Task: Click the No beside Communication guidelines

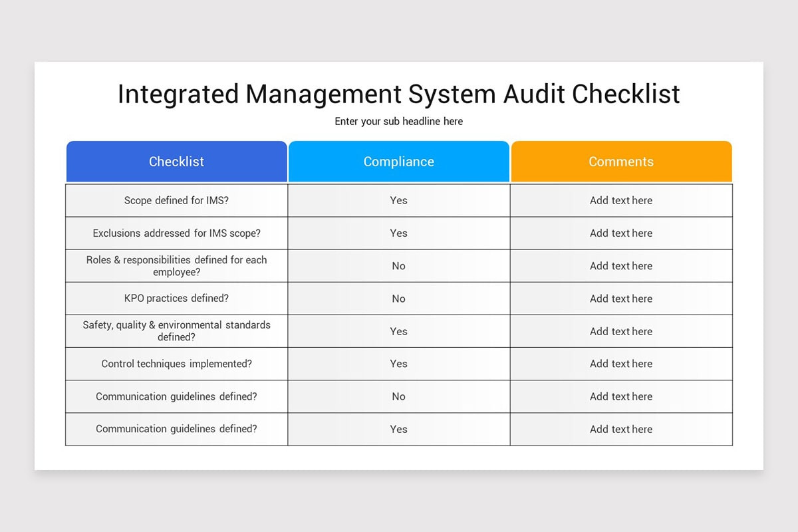Action: pos(398,396)
